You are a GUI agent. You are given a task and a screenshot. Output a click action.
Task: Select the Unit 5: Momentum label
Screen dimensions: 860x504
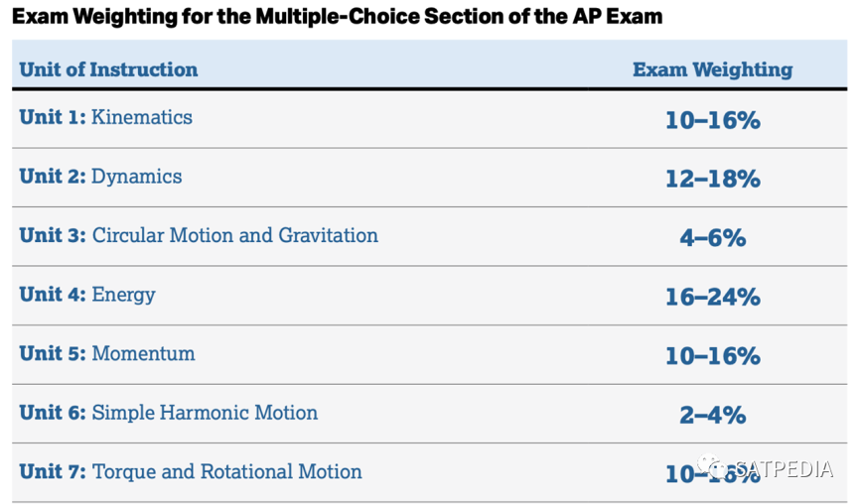[x=107, y=353]
